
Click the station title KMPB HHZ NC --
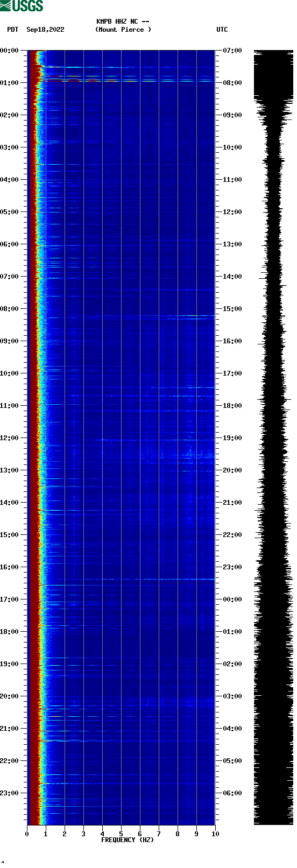[123, 22]
